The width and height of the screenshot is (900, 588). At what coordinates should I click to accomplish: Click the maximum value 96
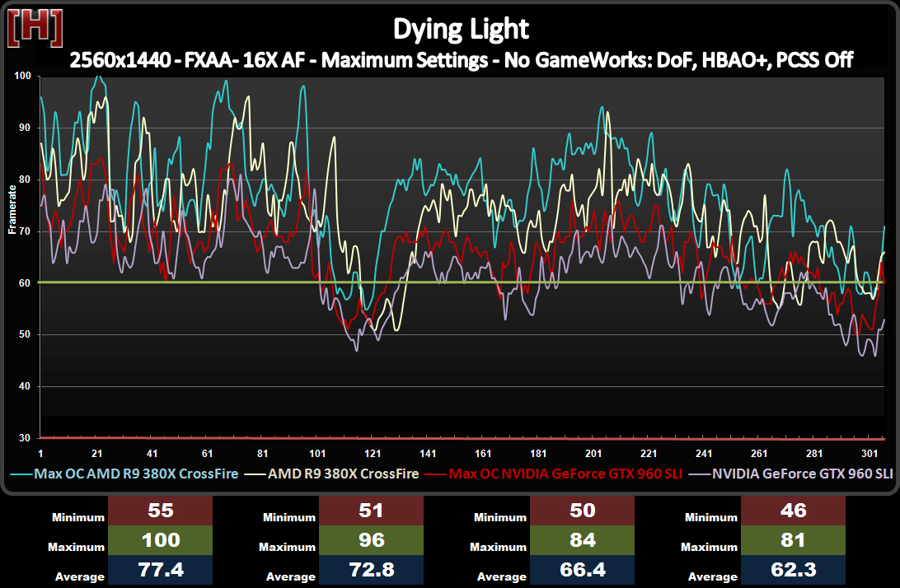[x=372, y=540]
